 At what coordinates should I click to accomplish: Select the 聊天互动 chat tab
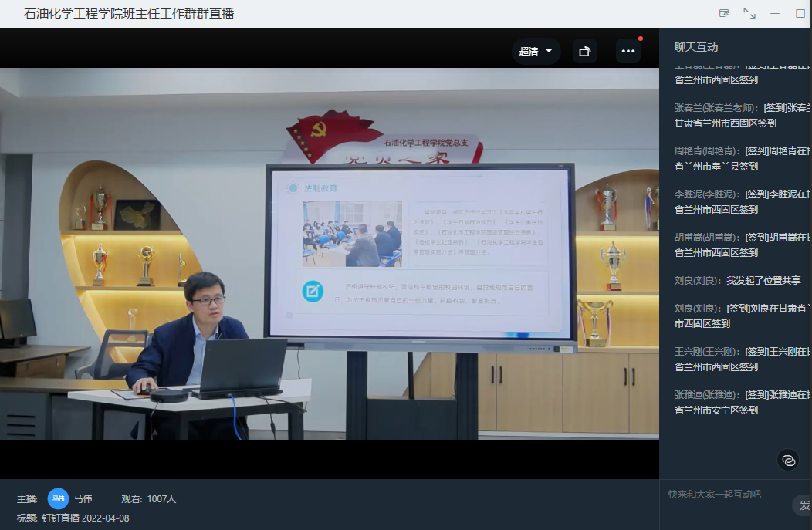click(x=695, y=47)
